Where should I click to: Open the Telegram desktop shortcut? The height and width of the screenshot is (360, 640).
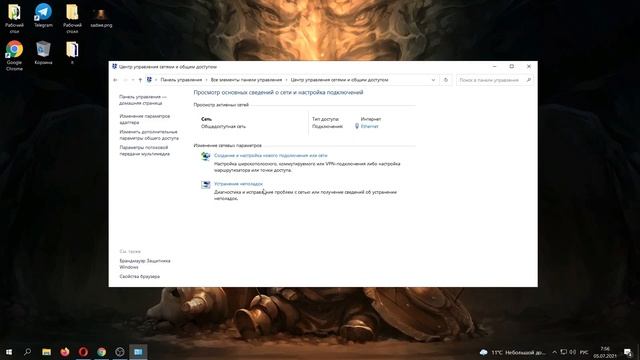tap(43, 16)
